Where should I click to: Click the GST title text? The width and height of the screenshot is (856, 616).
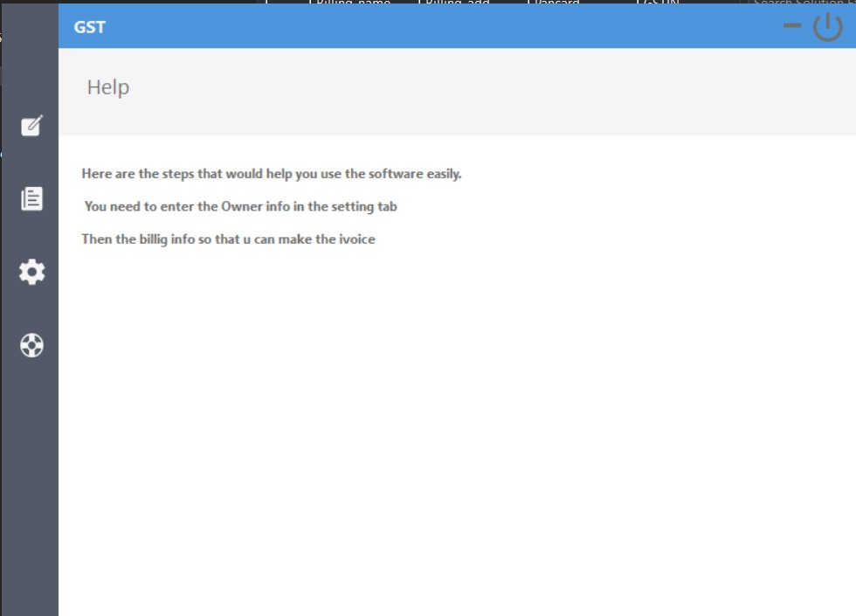tap(89, 27)
